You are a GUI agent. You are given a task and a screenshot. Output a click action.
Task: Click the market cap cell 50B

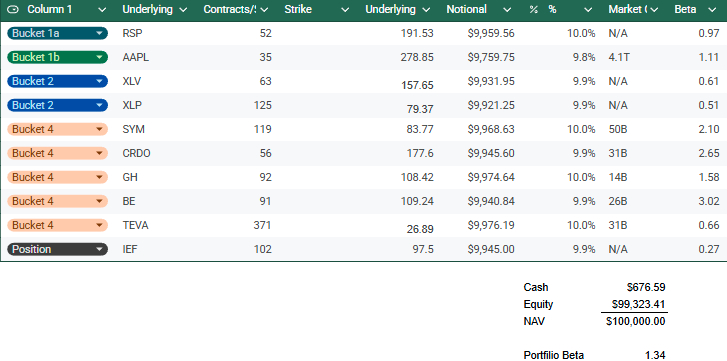(x=618, y=129)
